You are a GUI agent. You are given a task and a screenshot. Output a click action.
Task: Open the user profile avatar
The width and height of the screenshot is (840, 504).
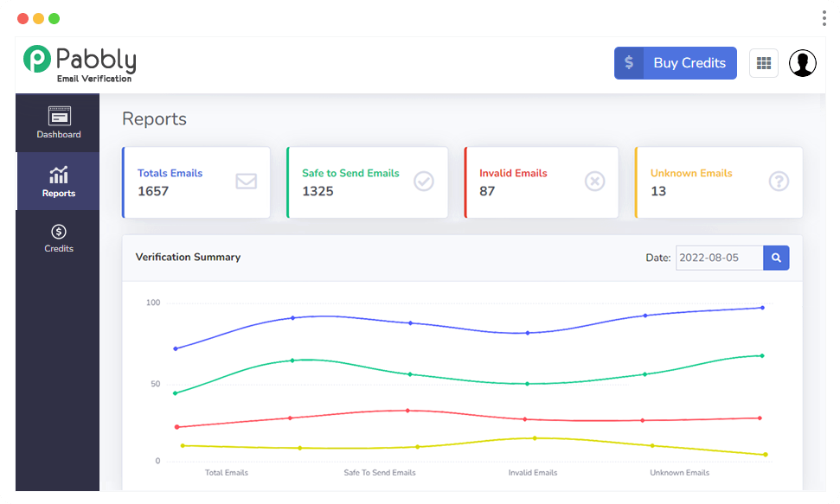[802, 63]
